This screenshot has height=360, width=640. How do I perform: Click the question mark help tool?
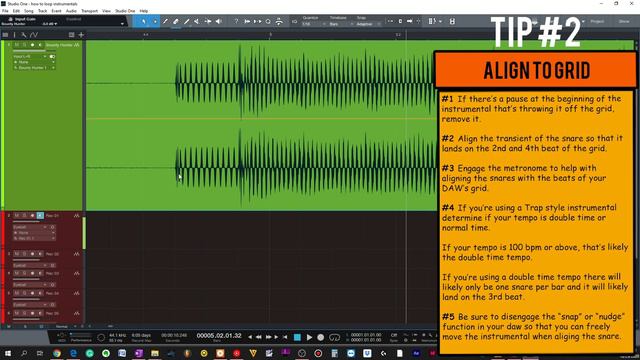point(236,21)
